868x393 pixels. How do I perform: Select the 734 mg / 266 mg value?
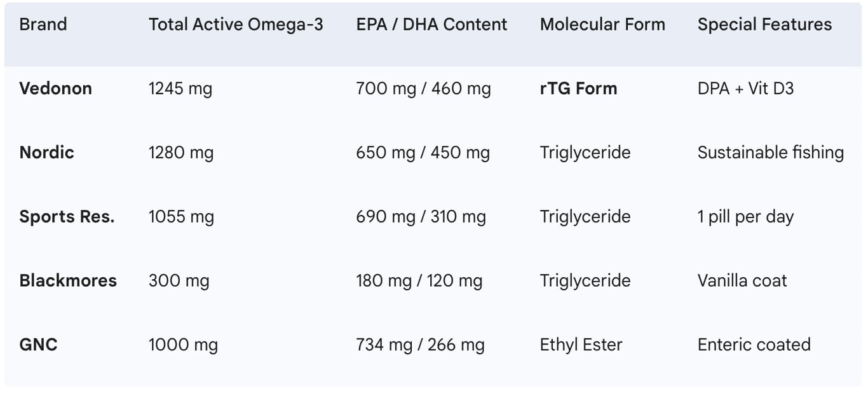tap(421, 345)
